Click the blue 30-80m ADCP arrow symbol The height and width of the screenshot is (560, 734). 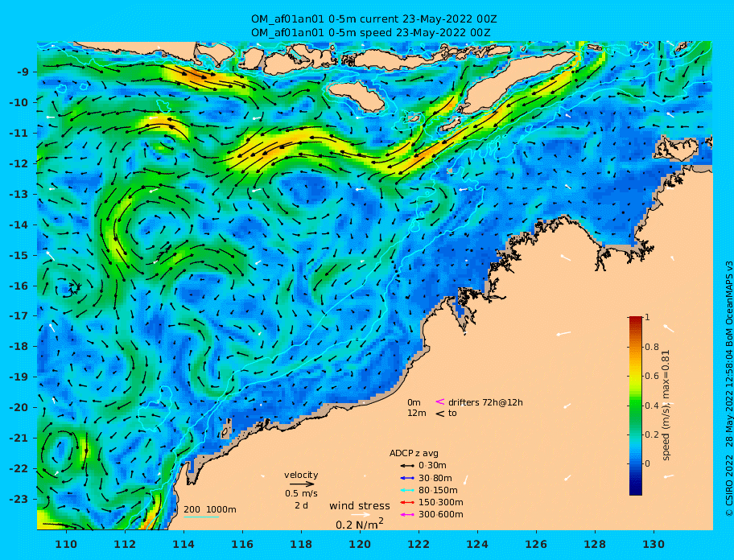[406, 478]
